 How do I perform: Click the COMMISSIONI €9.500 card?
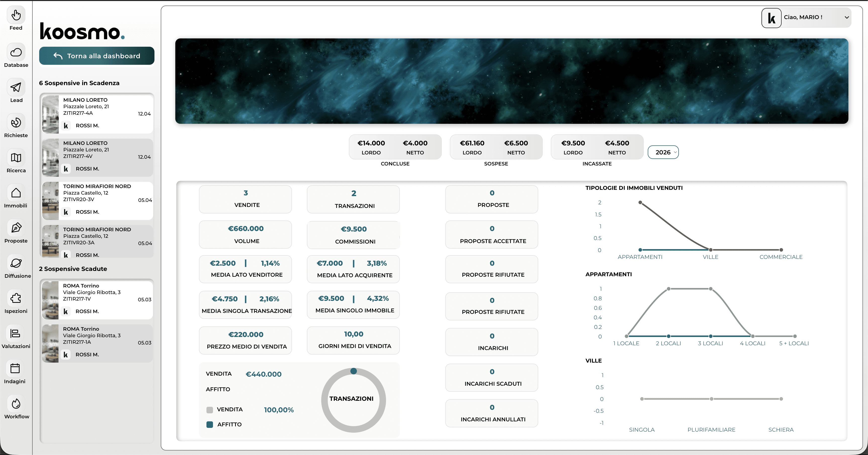click(x=353, y=235)
